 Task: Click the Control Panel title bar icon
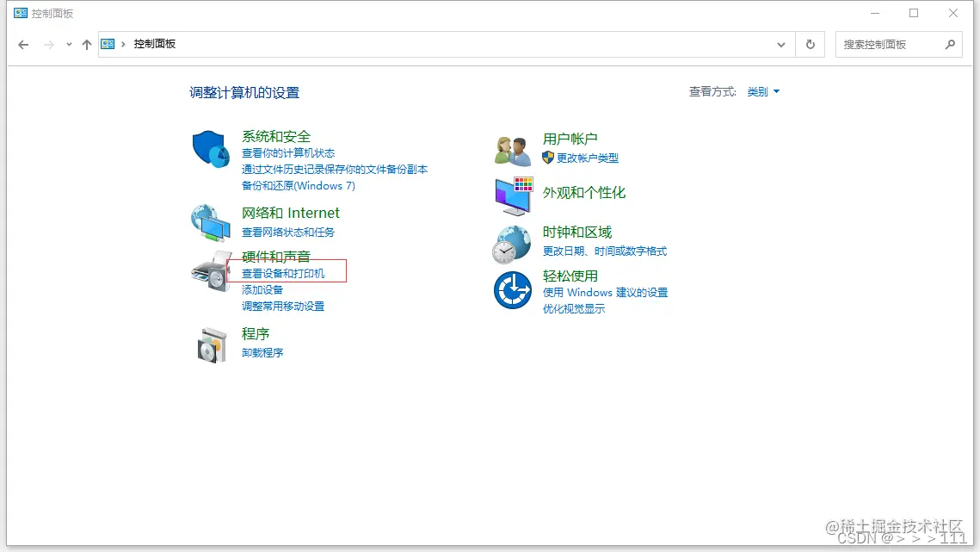[21, 13]
